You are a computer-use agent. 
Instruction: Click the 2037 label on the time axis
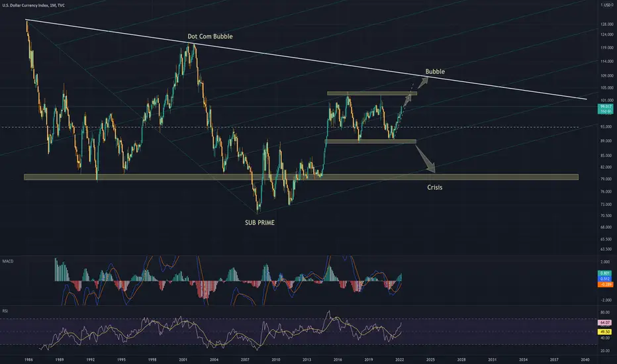coord(554,359)
